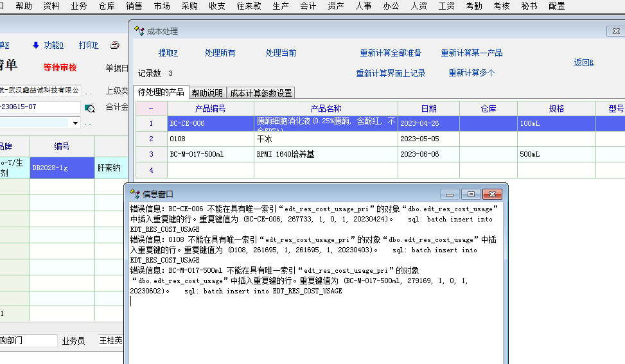Close the 信息窗口 error window
Screen dimensions: 625x364
[x=492, y=195]
